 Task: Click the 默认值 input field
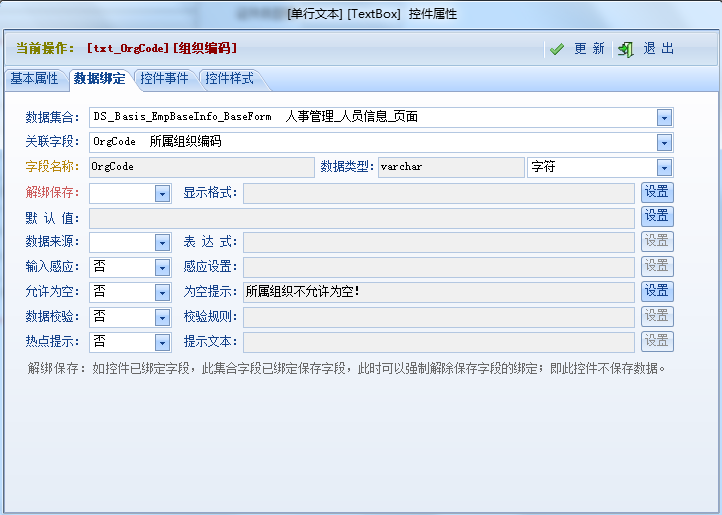click(x=361, y=217)
